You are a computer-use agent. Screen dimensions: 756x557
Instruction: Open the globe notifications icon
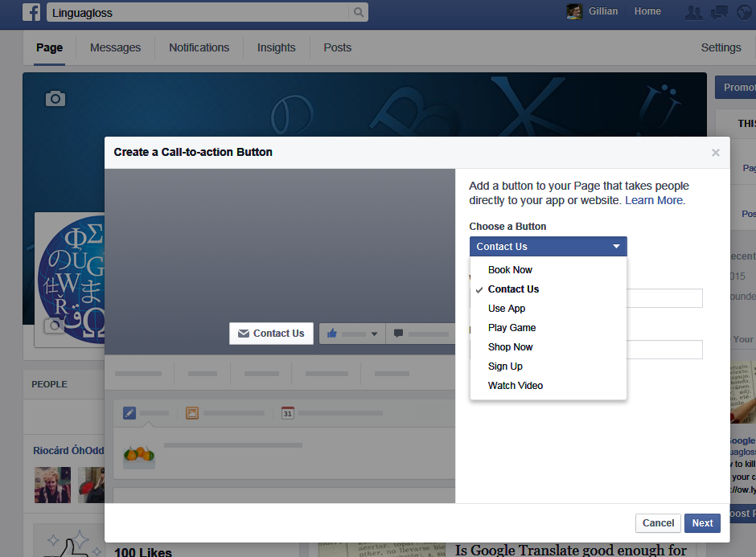pyautogui.click(x=745, y=13)
